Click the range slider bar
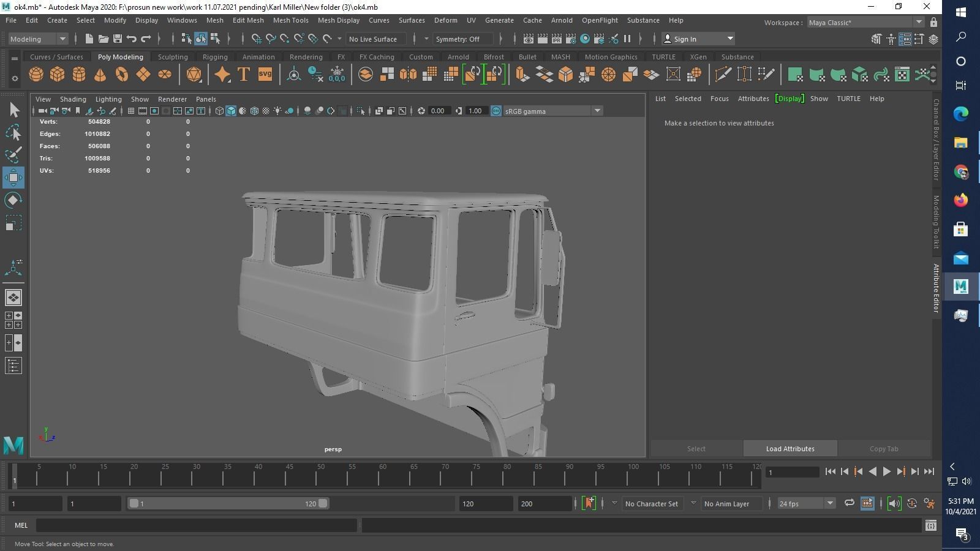Image resolution: width=980 pixels, height=551 pixels. 228,503
